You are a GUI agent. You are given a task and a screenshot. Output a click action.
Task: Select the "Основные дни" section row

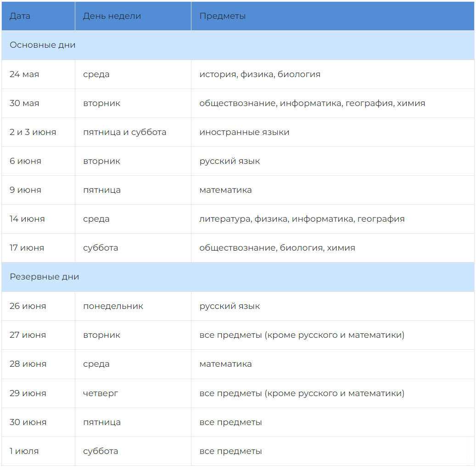pos(43,45)
